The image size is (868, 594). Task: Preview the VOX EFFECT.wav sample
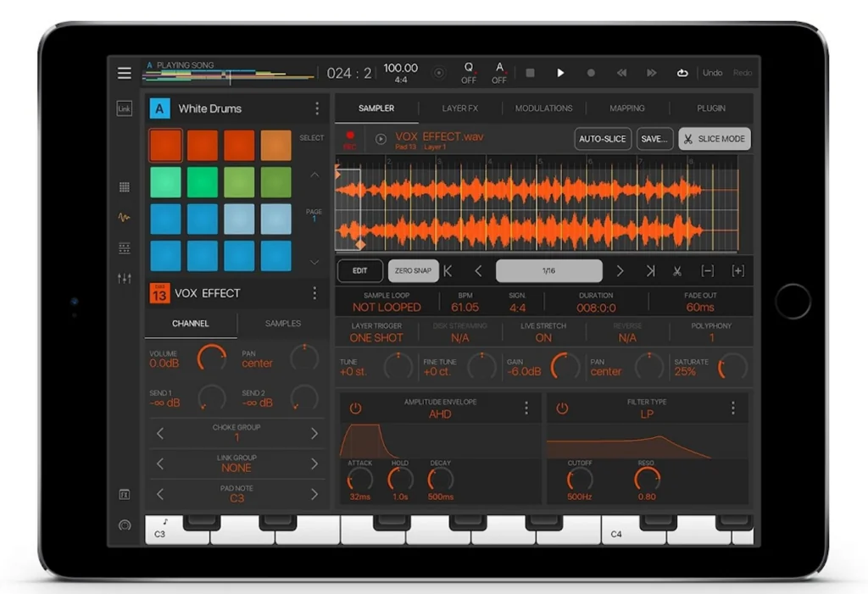pyautogui.click(x=381, y=139)
